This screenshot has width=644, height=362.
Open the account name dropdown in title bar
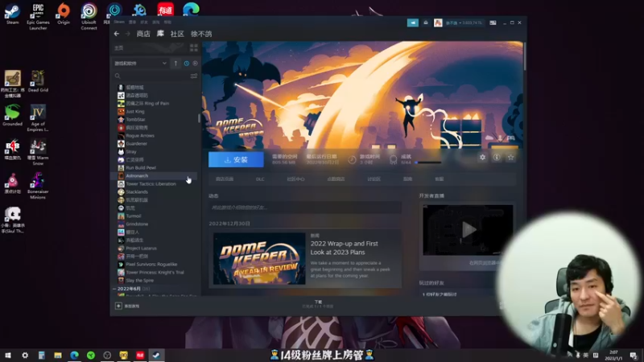coord(464,23)
